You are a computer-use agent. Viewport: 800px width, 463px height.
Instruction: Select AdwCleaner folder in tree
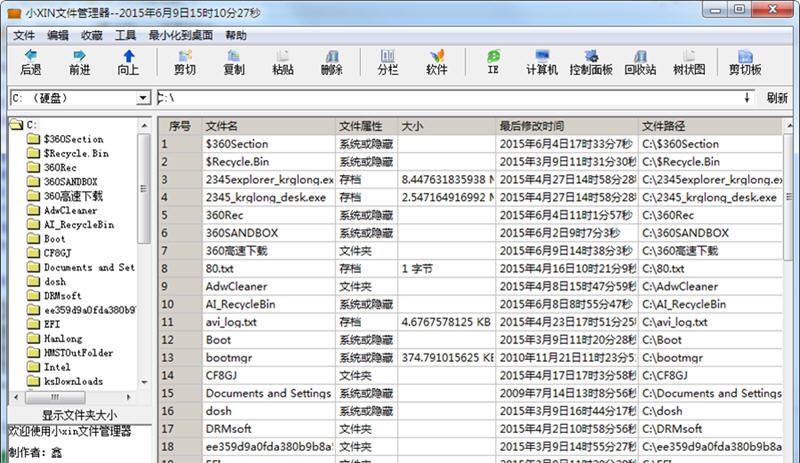(70, 210)
